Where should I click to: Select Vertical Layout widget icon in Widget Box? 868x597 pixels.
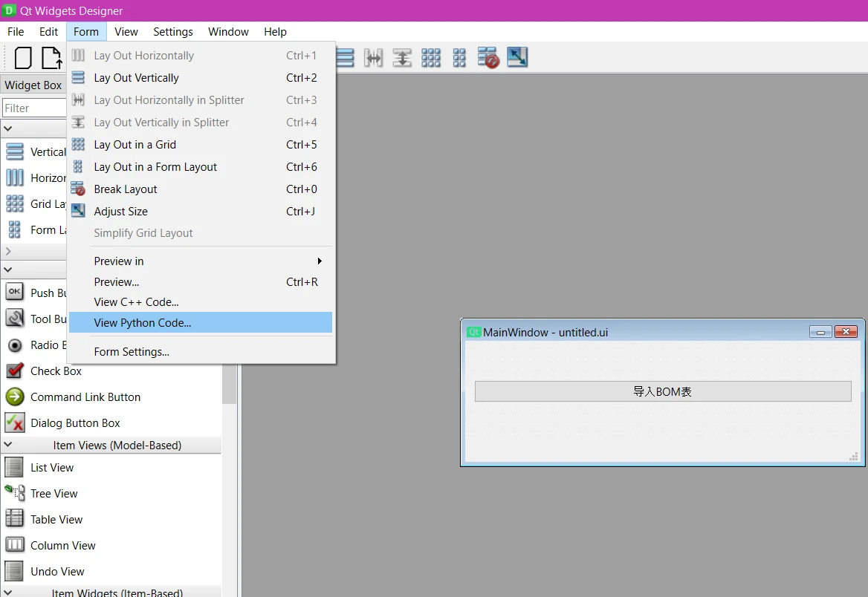(15, 151)
